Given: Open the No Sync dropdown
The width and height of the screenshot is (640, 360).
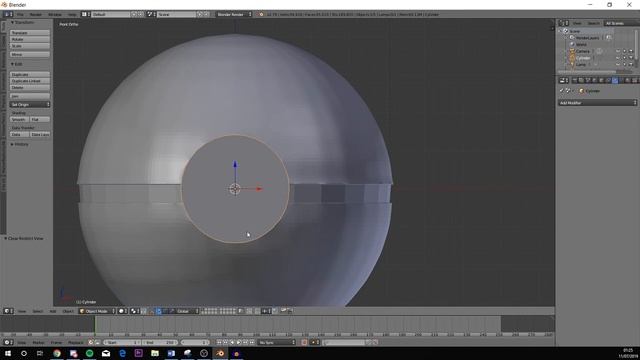Looking at the screenshot, I should pyautogui.click(x=276, y=342).
